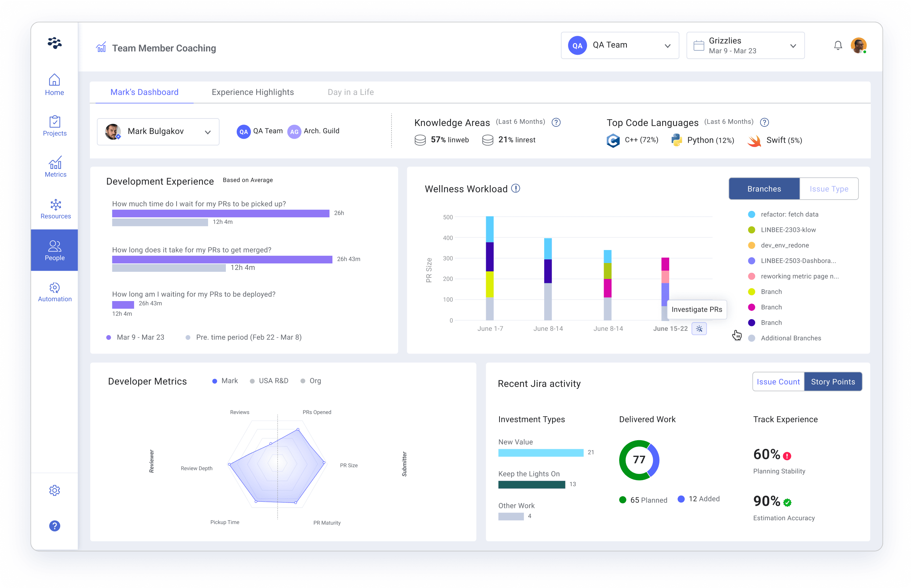Switch to the Experience Highlights tab
911x588 pixels.
point(253,92)
